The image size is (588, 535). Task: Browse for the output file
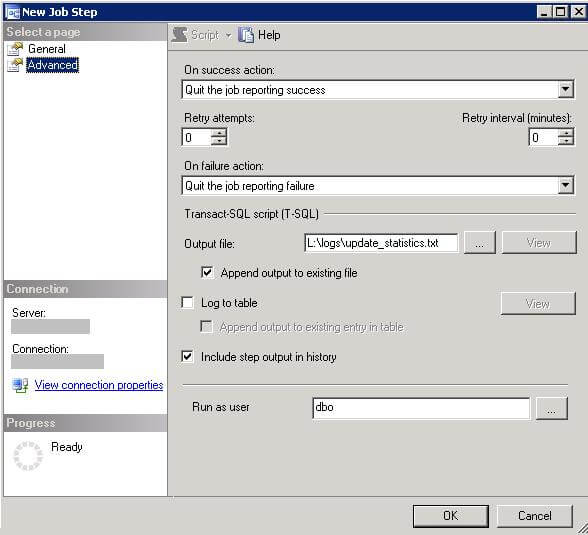click(480, 243)
